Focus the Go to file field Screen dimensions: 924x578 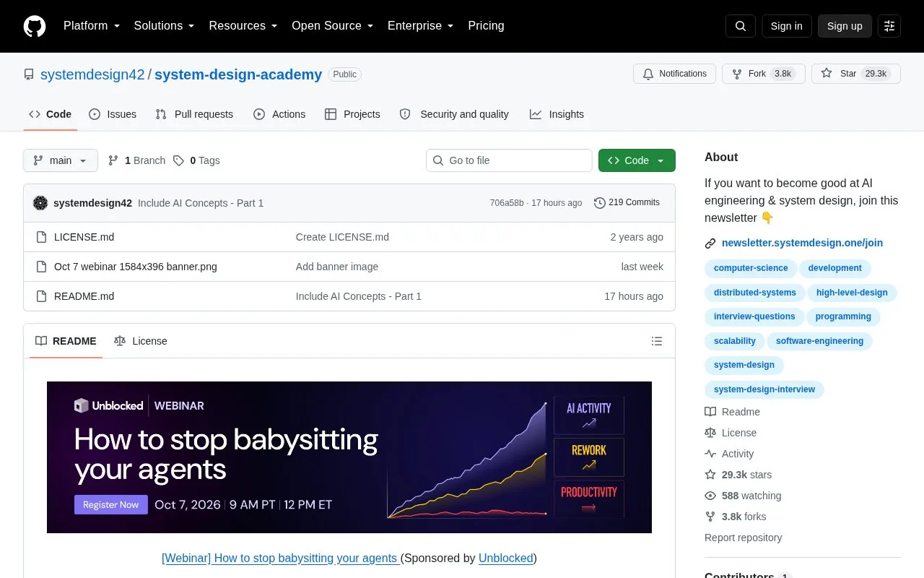(x=509, y=160)
